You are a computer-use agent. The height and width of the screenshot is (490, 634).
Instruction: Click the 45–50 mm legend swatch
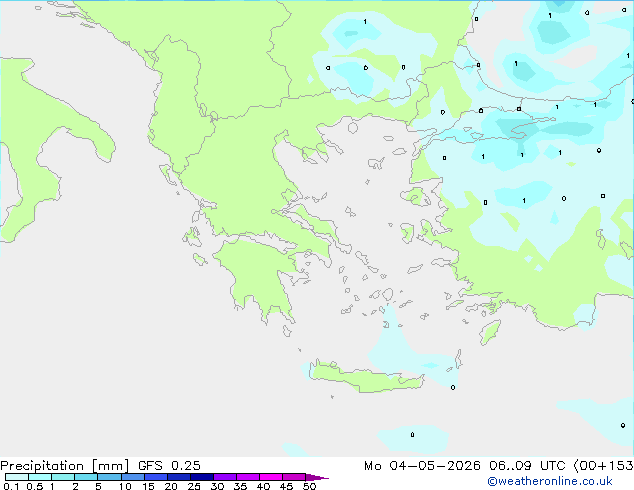point(294,477)
